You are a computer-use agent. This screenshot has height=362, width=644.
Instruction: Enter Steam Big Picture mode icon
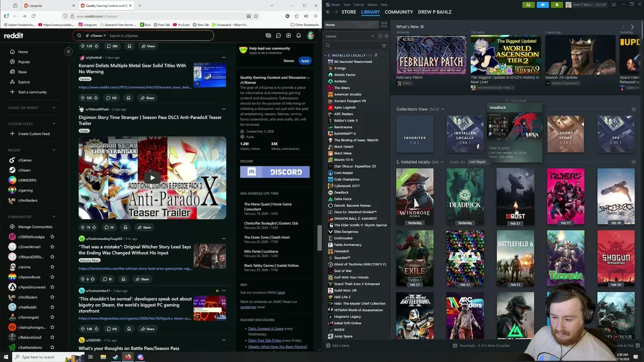pyautogui.click(x=614, y=5)
